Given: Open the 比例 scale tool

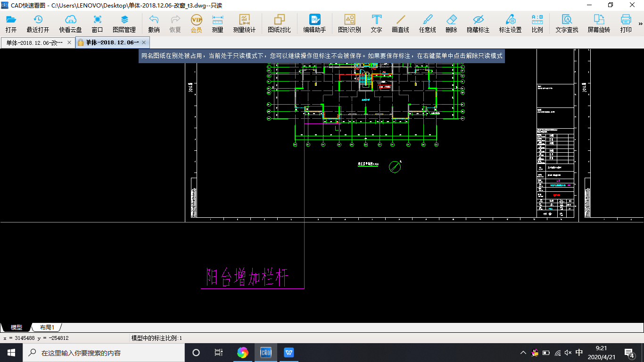Looking at the screenshot, I should pos(537,24).
